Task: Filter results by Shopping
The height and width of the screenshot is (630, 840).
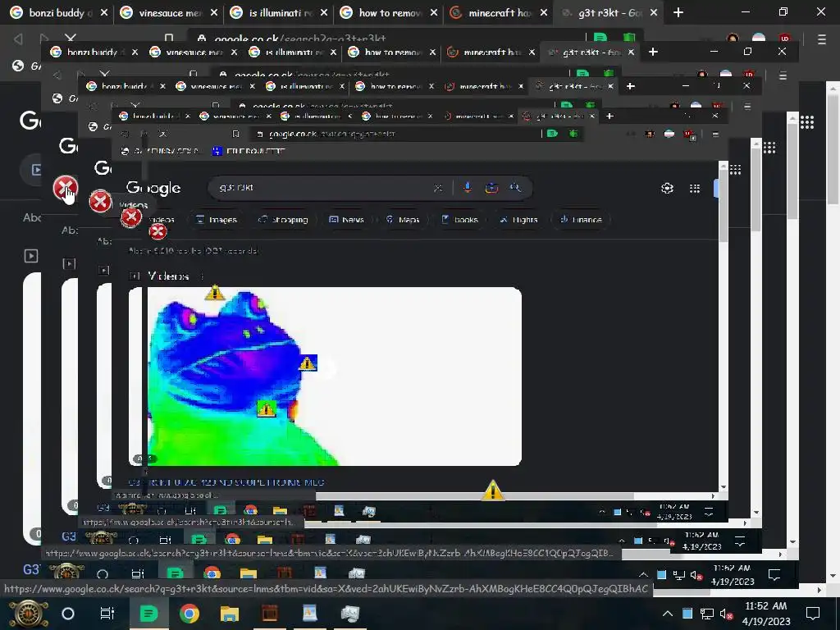Action: point(283,220)
